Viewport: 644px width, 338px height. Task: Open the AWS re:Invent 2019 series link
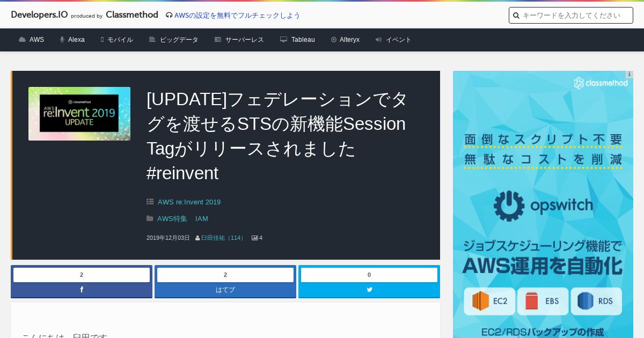coord(189,202)
